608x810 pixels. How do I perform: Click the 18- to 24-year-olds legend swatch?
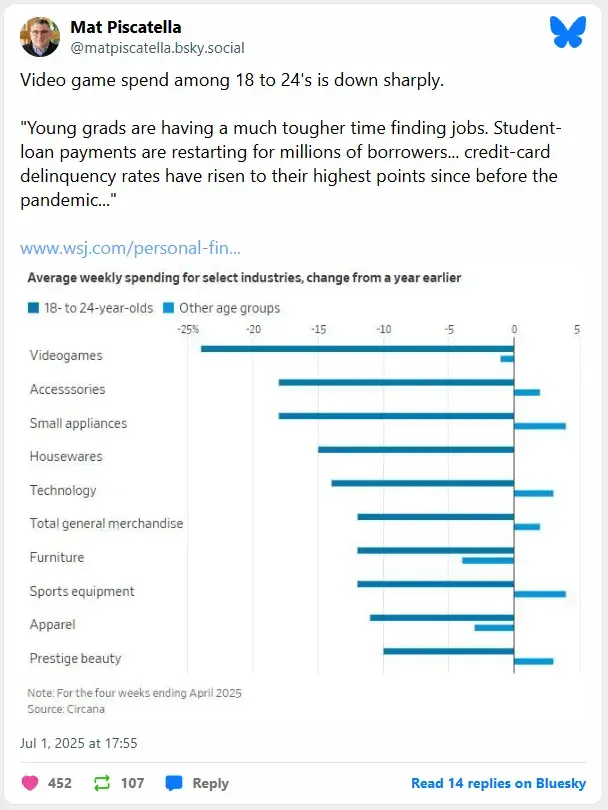(33, 308)
